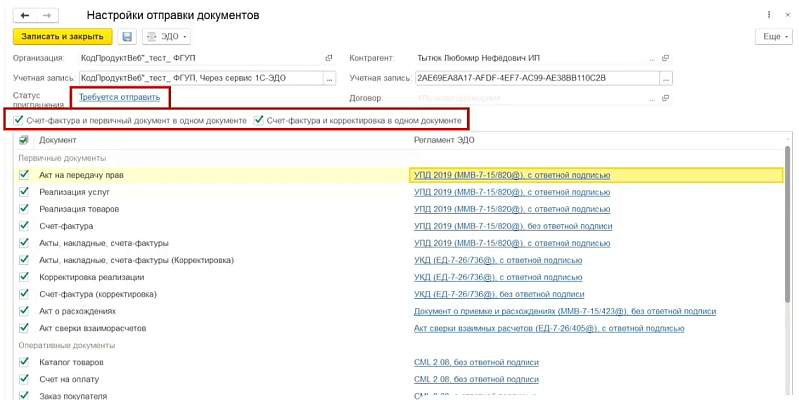The height and width of the screenshot is (400, 799).
Task: Select the counterparty Учетная запись via ellipsis button
Action: tap(666, 78)
